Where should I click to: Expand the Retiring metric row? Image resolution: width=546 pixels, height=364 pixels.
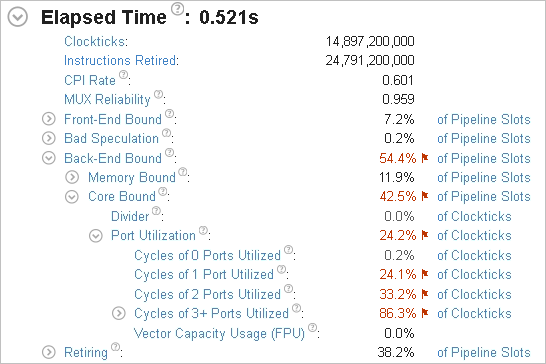click(49, 352)
